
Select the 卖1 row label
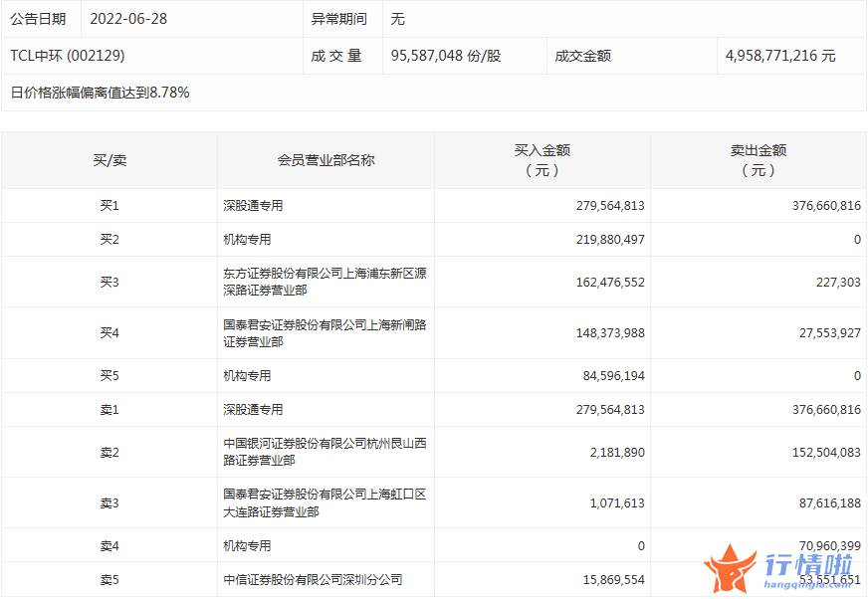pyautogui.click(x=109, y=409)
